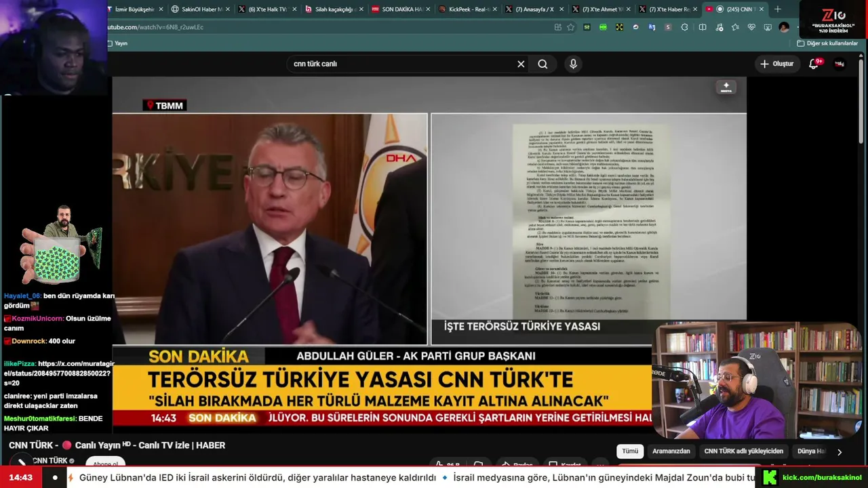The width and height of the screenshot is (868, 488).
Task: Open a new browser tab
Action: pos(778,9)
